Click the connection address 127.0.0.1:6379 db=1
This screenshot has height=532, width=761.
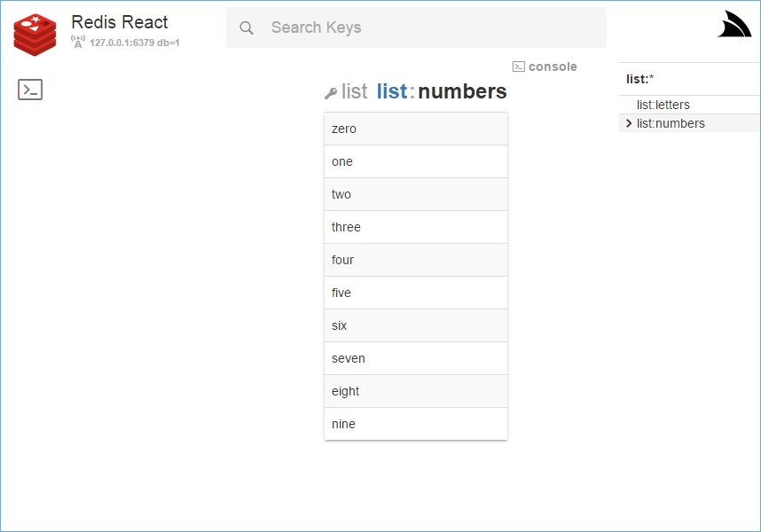[134, 43]
